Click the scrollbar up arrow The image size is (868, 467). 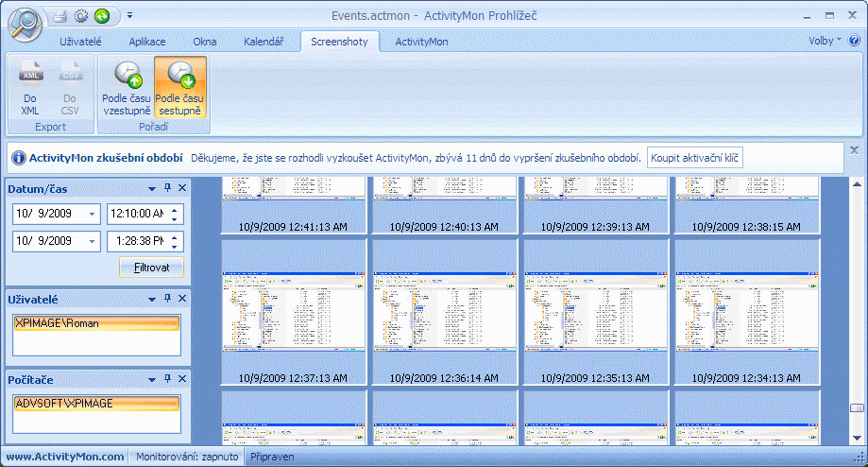coord(857,184)
